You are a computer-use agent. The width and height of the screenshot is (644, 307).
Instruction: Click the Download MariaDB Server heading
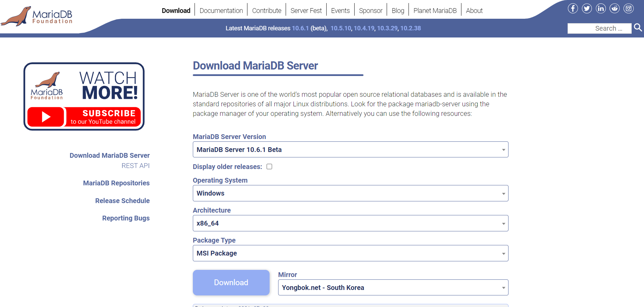tap(255, 65)
